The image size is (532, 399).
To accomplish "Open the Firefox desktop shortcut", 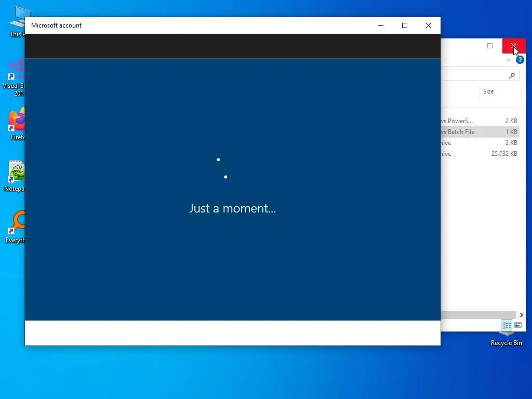I will pos(16,123).
